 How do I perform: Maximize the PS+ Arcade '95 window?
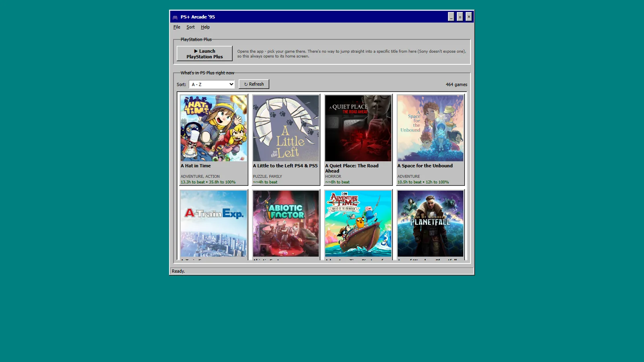tap(460, 16)
